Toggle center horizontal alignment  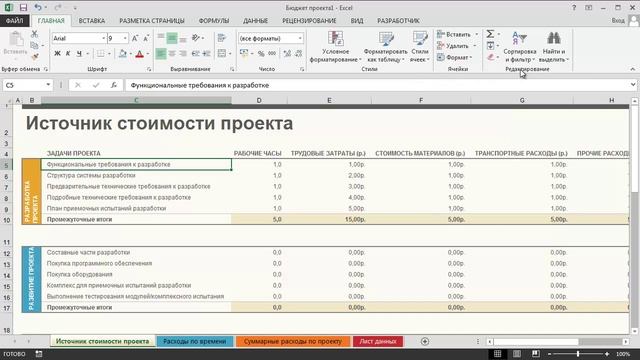point(172,53)
